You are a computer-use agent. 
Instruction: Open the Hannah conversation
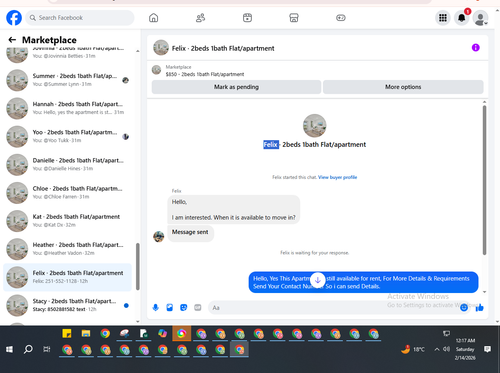pyautogui.click(x=68, y=108)
